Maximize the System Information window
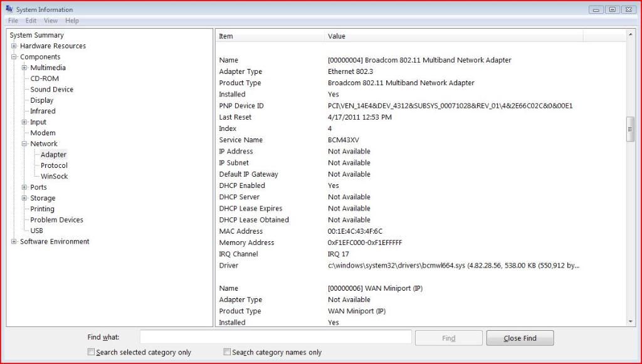The height and width of the screenshot is (364, 642). pos(612,9)
